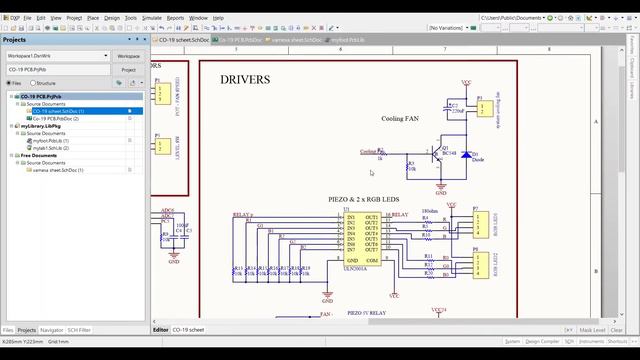This screenshot has height=360, width=640.
Task: Open the Design menu
Action: (112, 18)
